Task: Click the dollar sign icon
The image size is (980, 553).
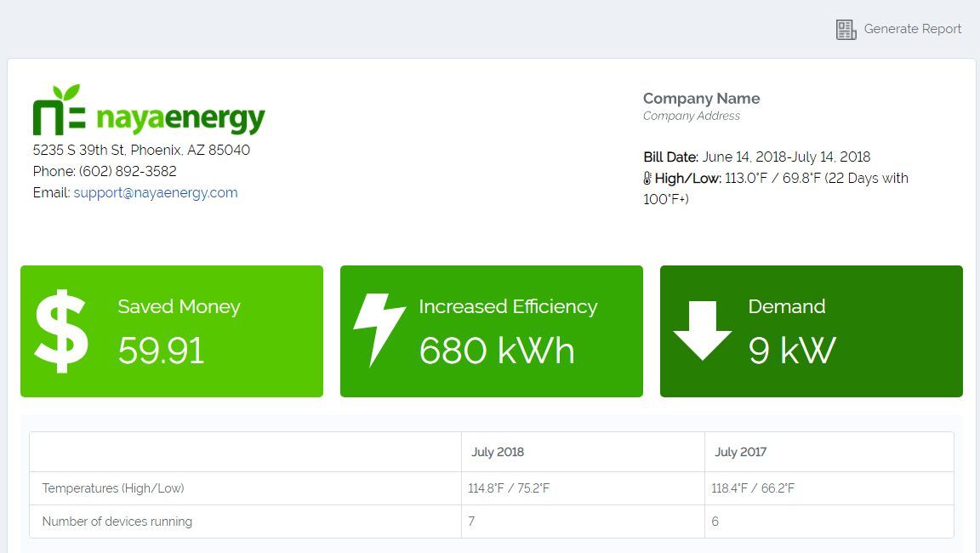Action: [x=61, y=332]
